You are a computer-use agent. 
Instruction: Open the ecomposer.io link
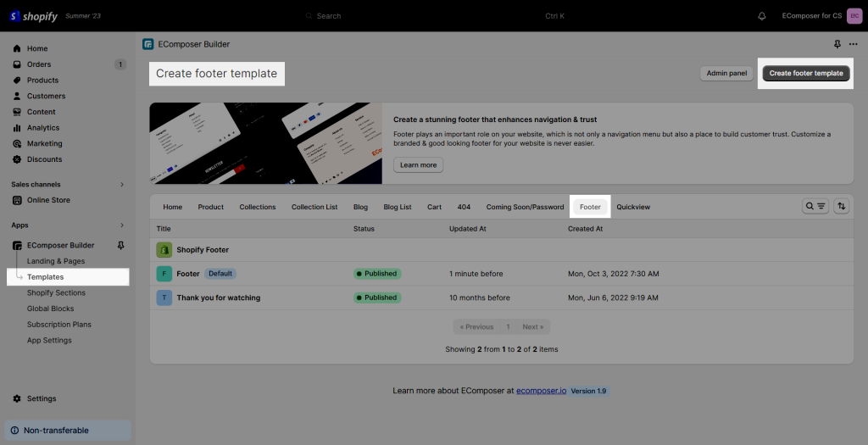[x=542, y=391]
